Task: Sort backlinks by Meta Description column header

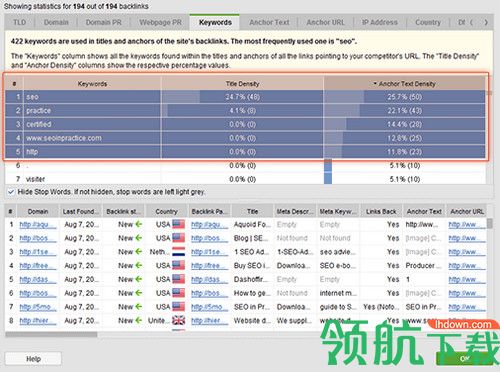Action: [x=295, y=212]
